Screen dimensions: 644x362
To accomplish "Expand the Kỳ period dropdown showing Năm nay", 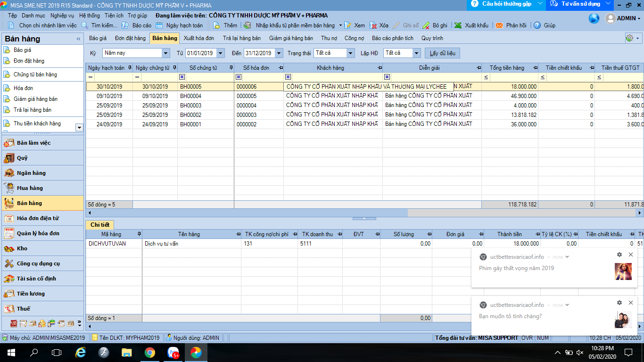I will (x=165, y=53).
